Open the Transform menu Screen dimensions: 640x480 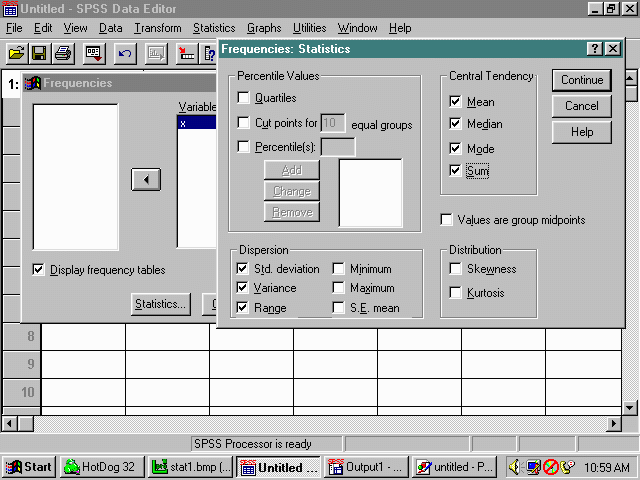tap(158, 28)
